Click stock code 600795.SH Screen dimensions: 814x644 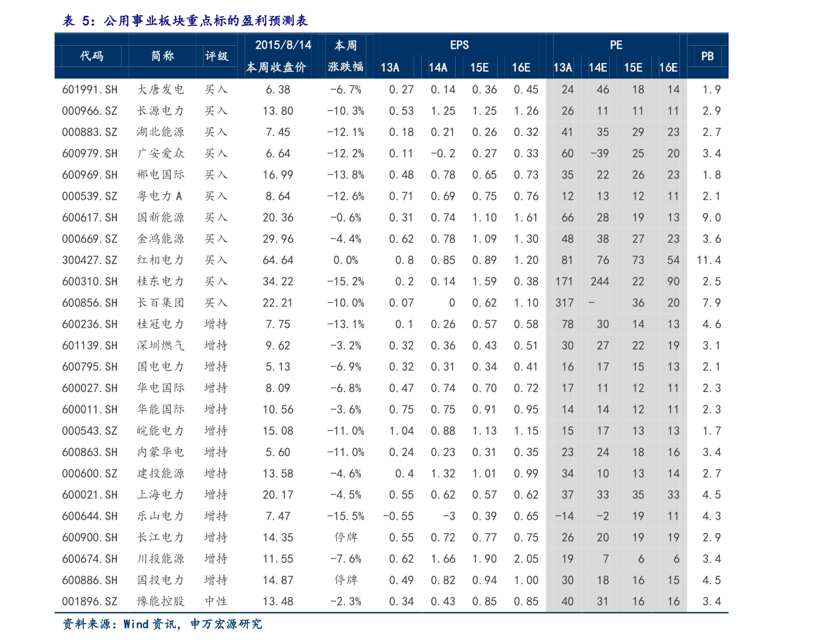click(90, 366)
